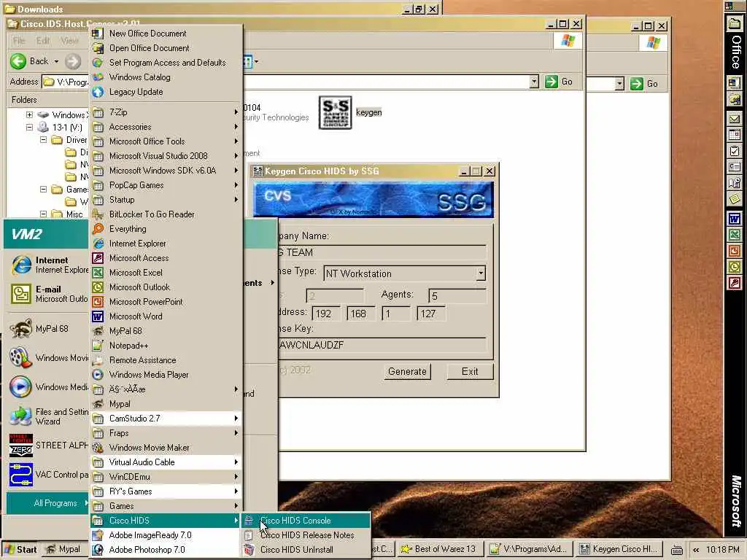Viewport: 747px width, 560px height.
Task: Click the MyPal 68 icon in programs list
Action: (98, 331)
